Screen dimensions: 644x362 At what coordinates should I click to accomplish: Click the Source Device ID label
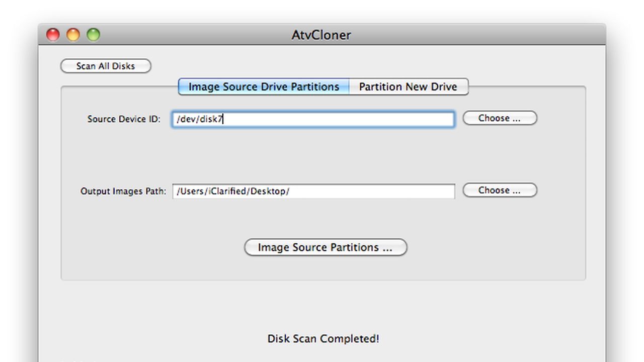pos(124,119)
